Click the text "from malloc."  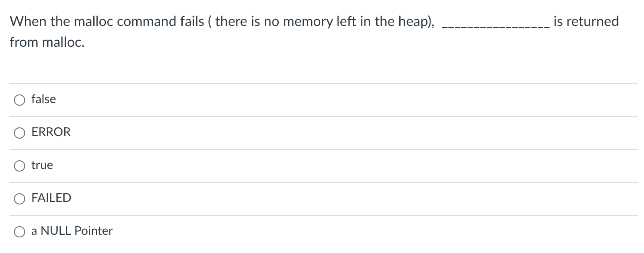click(47, 43)
